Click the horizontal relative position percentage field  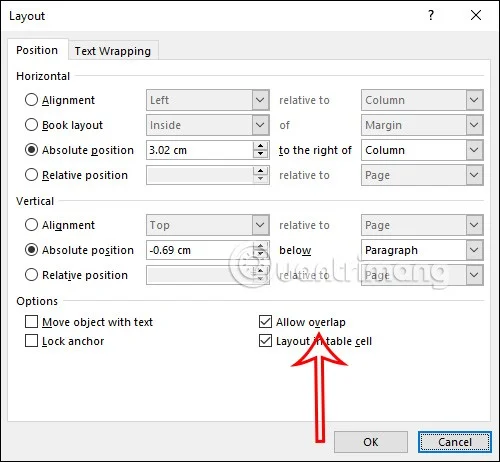pyautogui.click(x=200, y=175)
